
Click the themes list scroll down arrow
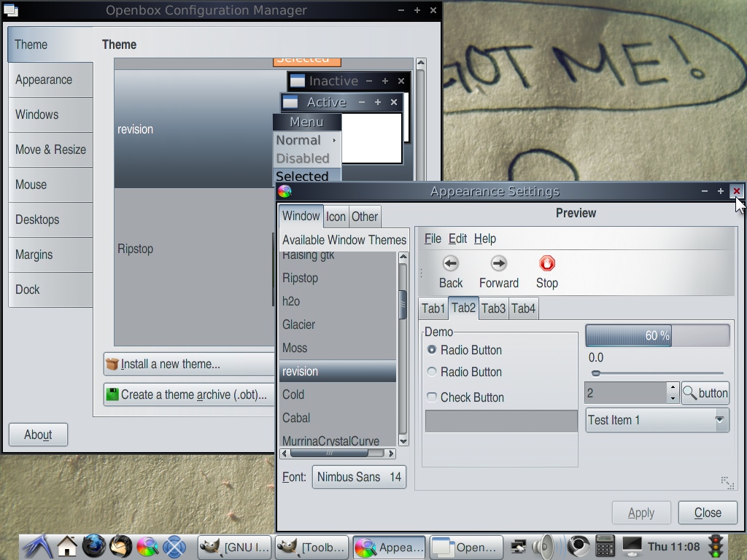[403, 441]
